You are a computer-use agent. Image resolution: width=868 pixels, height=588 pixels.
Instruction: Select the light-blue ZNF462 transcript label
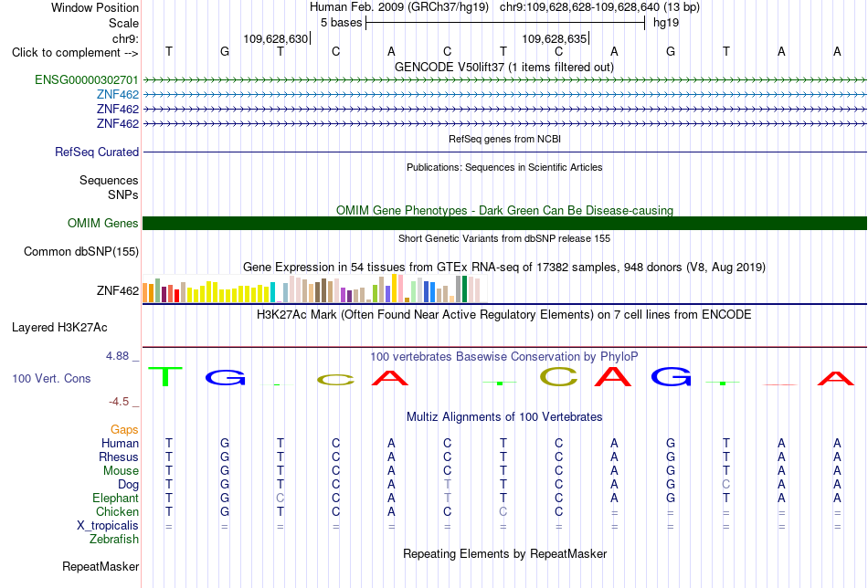pos(117,95)
